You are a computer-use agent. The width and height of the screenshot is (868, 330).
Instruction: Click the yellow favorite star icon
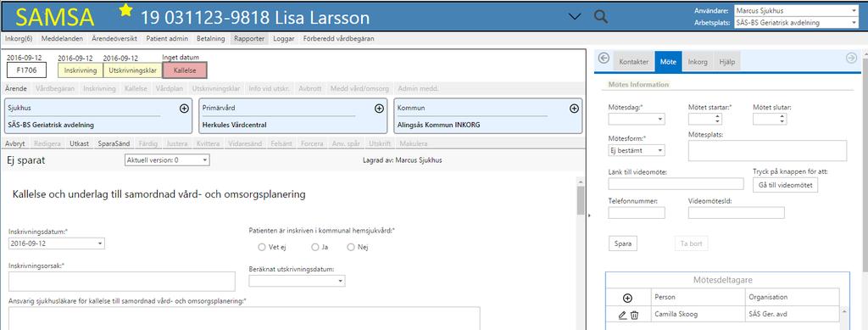point(126,10)
